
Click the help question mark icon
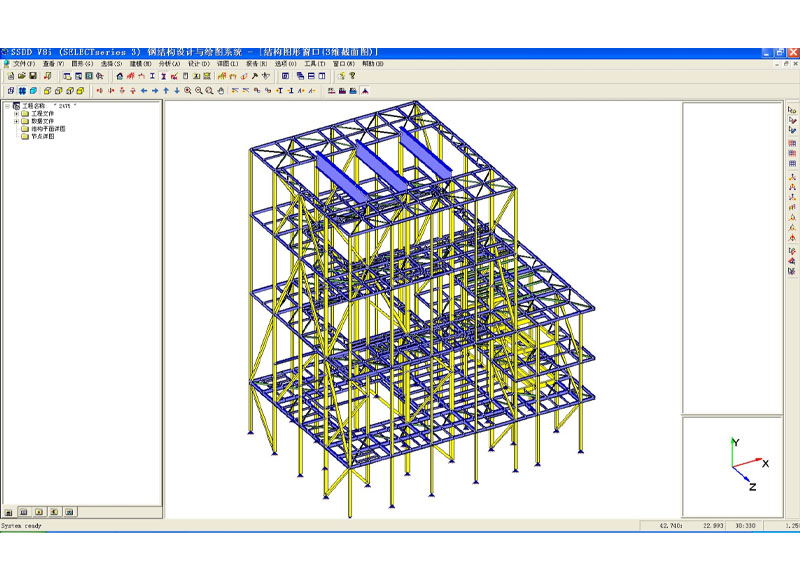pos(352,76)
